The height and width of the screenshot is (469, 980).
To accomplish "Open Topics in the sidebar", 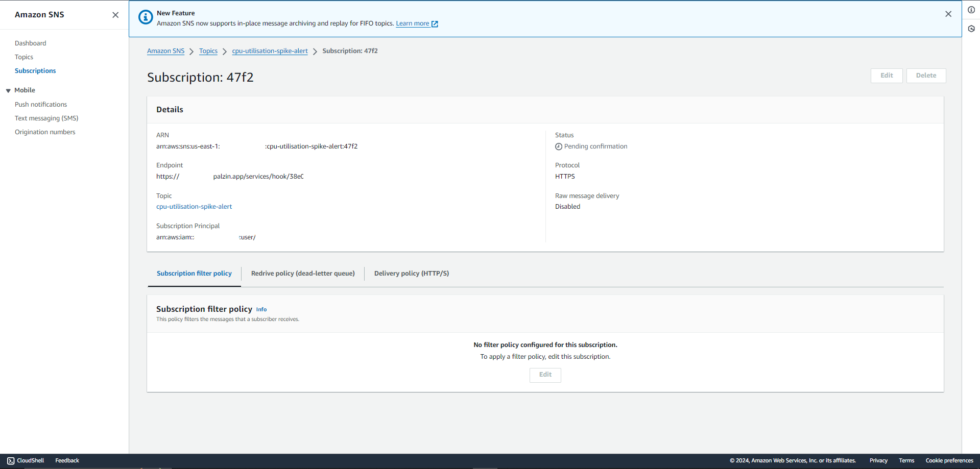I will coord(24,57).
